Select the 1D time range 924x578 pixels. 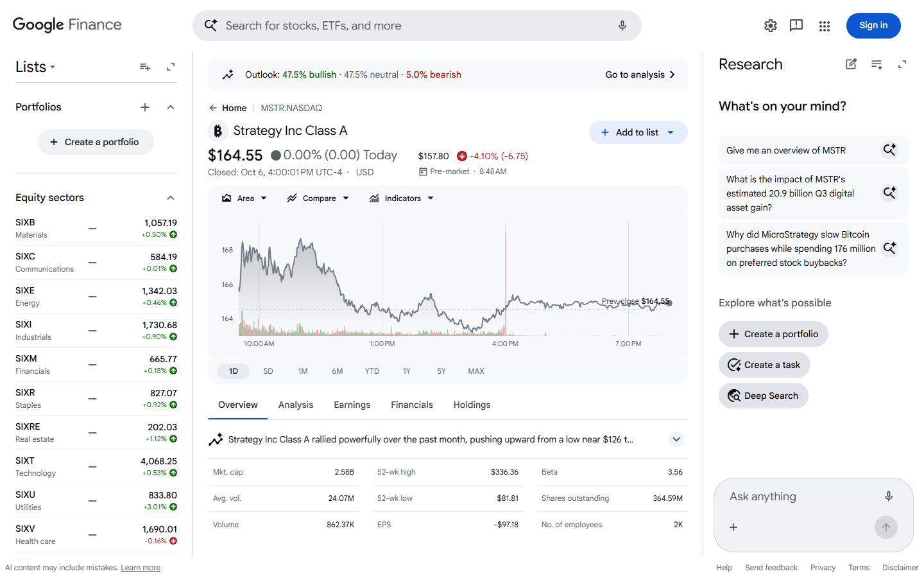click(x=234, y=371)
